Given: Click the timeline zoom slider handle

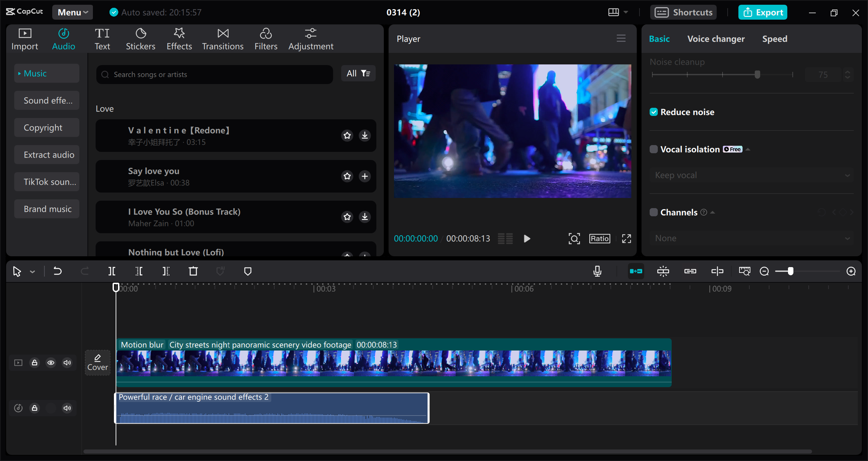Looking at the screenshot, I should click(x=790, y=271).
